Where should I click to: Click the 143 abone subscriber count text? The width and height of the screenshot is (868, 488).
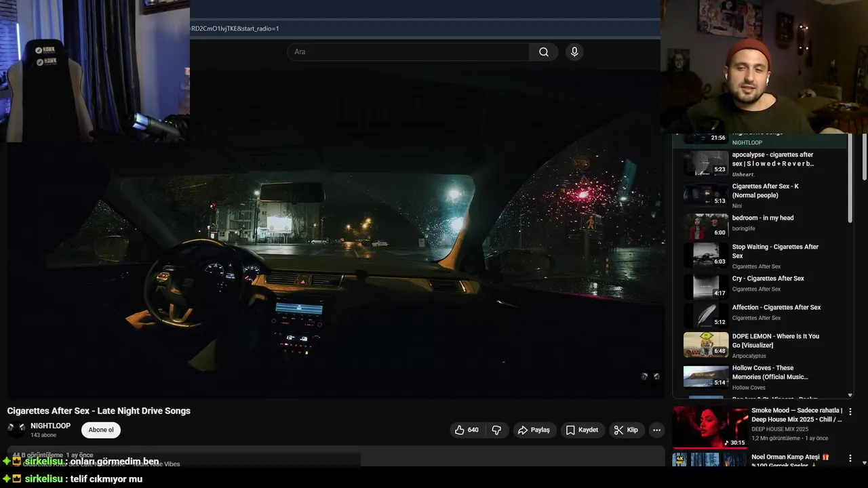43,435
